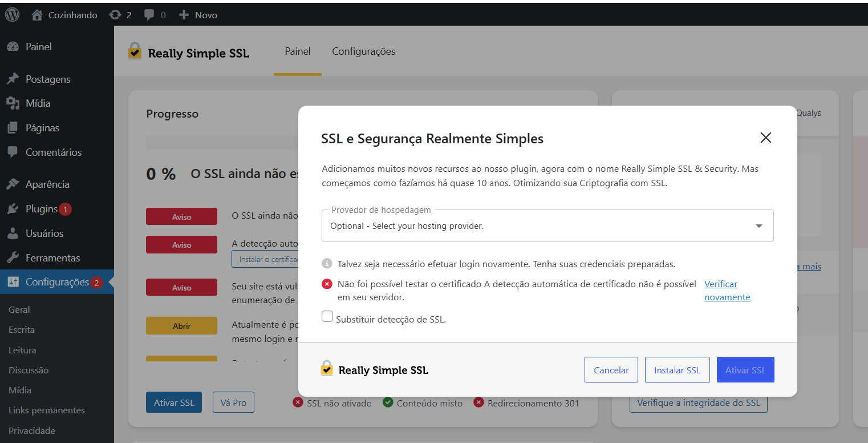Click the red error icon beside certificate message
The width and height of the screenshot is (868, 443).
coord(327,284)
